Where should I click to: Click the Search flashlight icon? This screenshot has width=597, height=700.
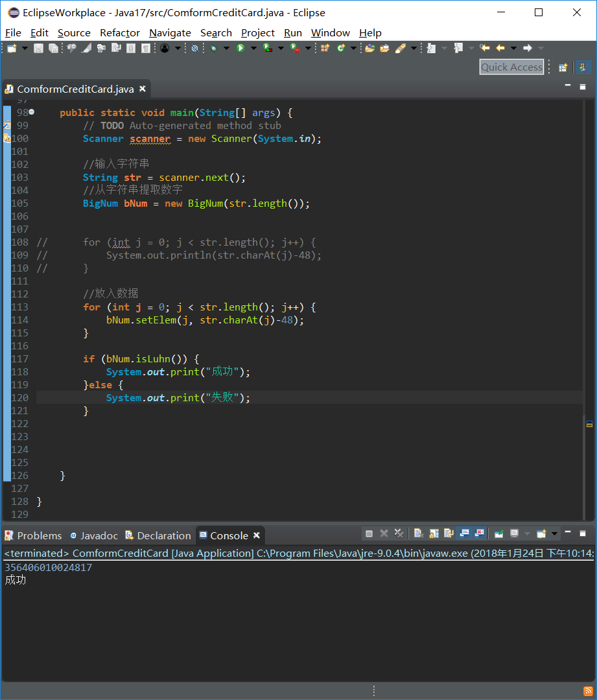point(401,48)
